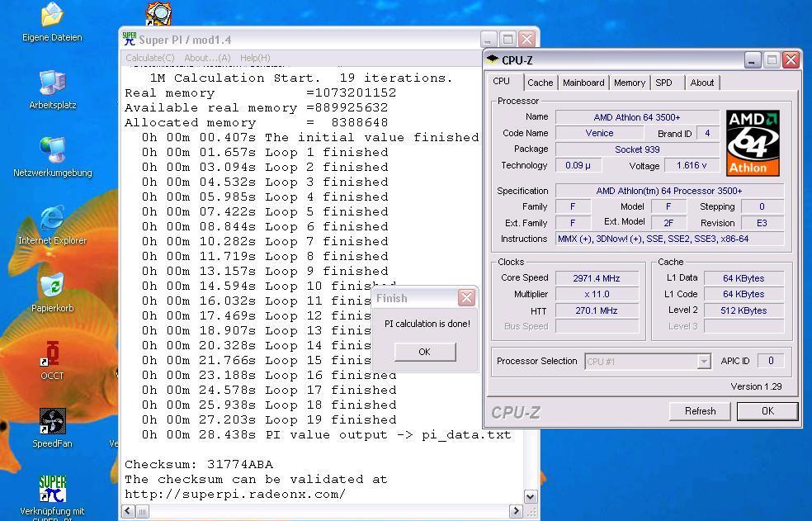The image size is (812, 521).
Task: Click the Version 1.29 text in CPU-Z
Action: [x=756, y=386]
